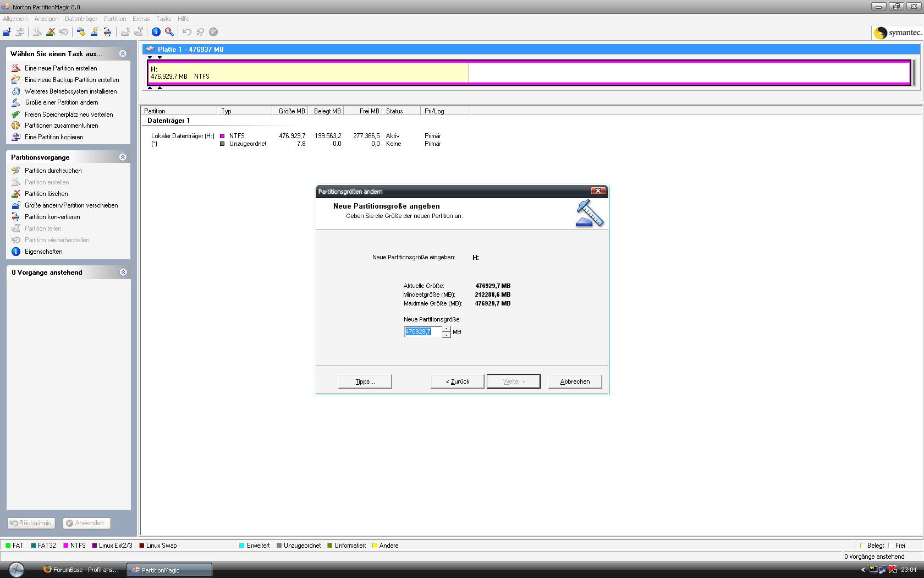The width and height of the screenshot is (924, 578).
Task: Click the 'Größe MB' column header
Action: point(290,111)
